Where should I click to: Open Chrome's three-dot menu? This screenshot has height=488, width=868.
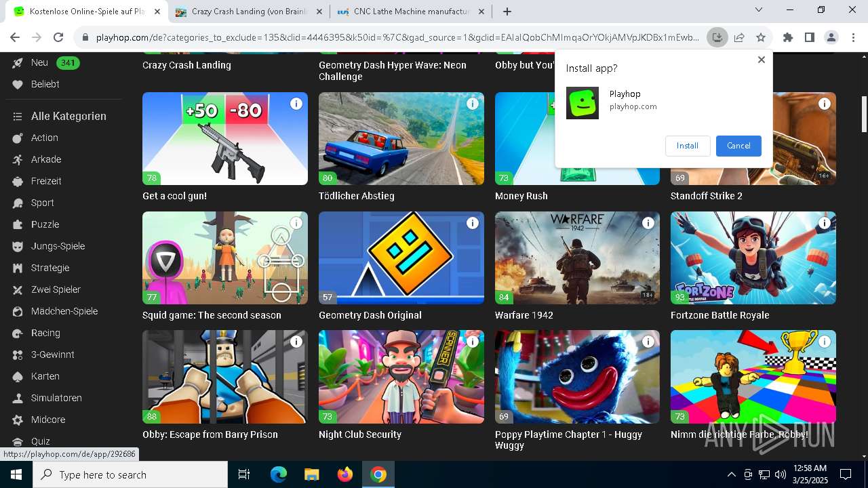pyautogui.click(x=852, y=37)
